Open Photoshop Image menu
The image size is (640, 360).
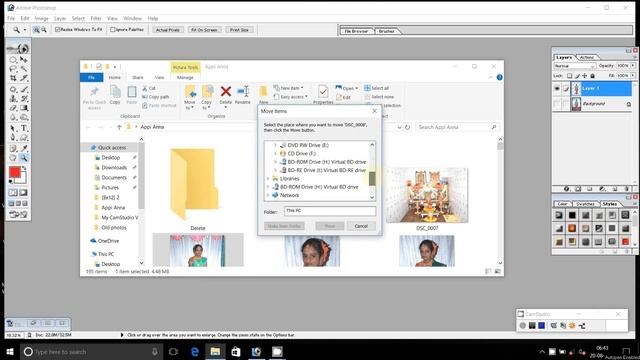tap(41, 18)
